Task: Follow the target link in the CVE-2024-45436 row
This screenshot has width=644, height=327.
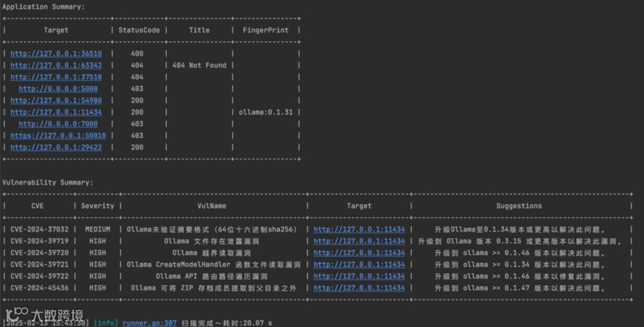Action: 360,288
